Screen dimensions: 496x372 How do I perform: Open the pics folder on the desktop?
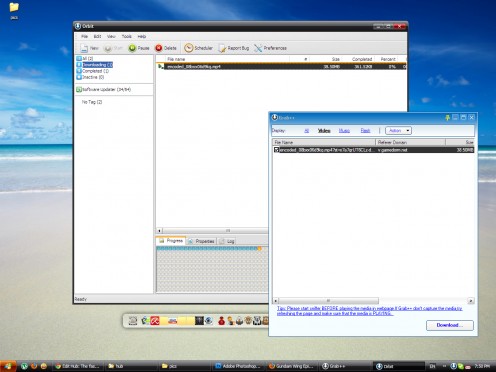pyautogui.click(x=14, y=10)
